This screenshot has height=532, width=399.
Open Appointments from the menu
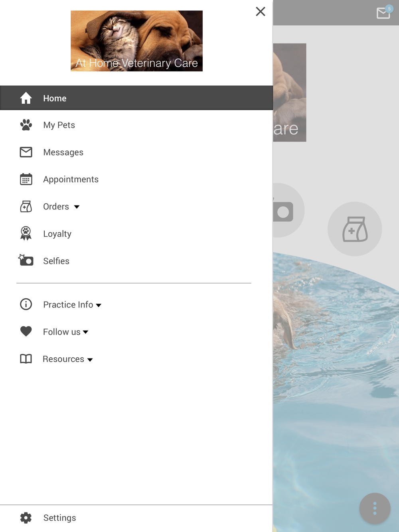pos(136,179)
